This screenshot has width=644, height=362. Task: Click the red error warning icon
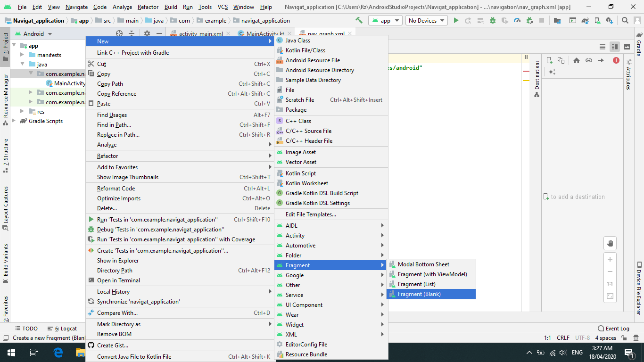616,60
